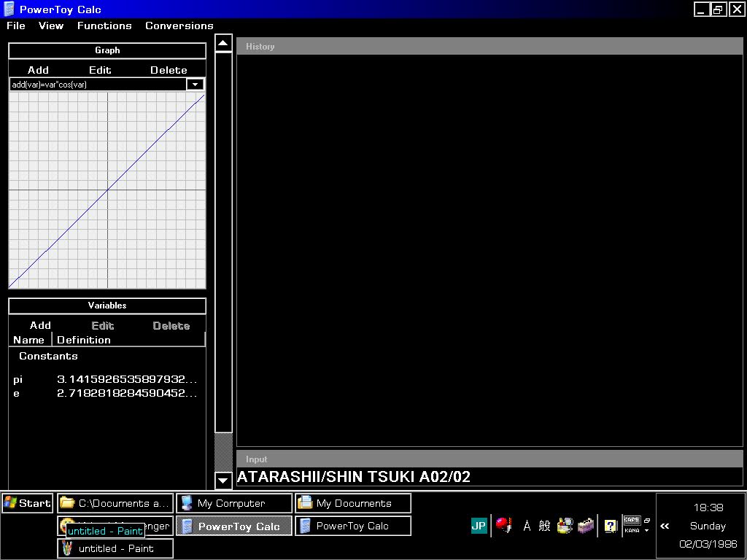Image resolution: width=747 pixels, height=560 pixels.
Task: Open the View menu
Action: pos(51,26)
